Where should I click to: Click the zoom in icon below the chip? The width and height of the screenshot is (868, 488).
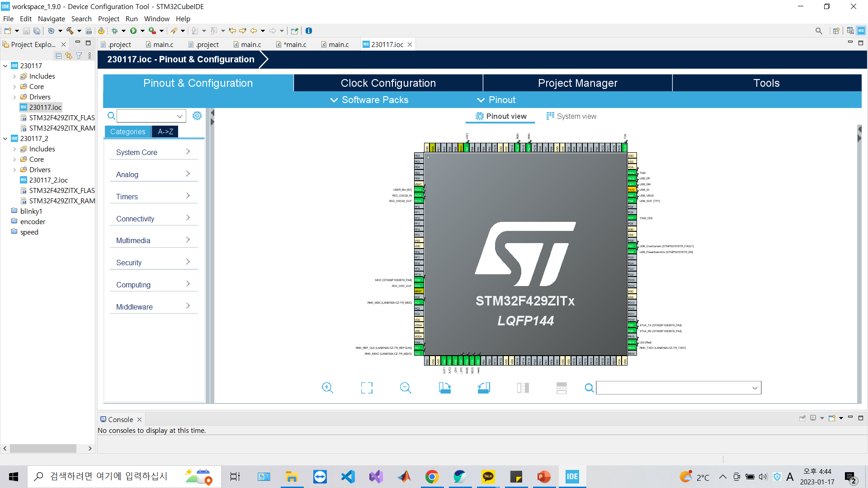pyautogui.click(x=327, y=388)
